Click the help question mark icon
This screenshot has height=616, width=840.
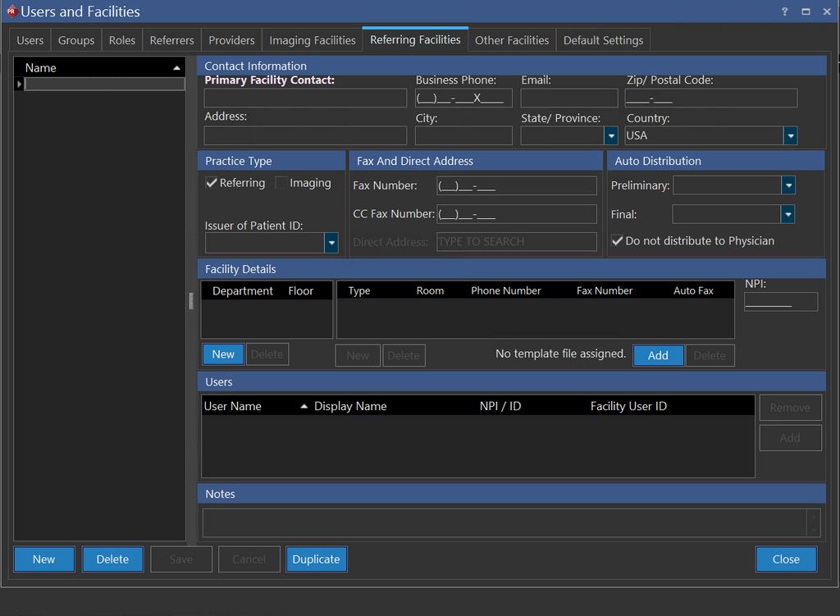[x=784, y=11]
